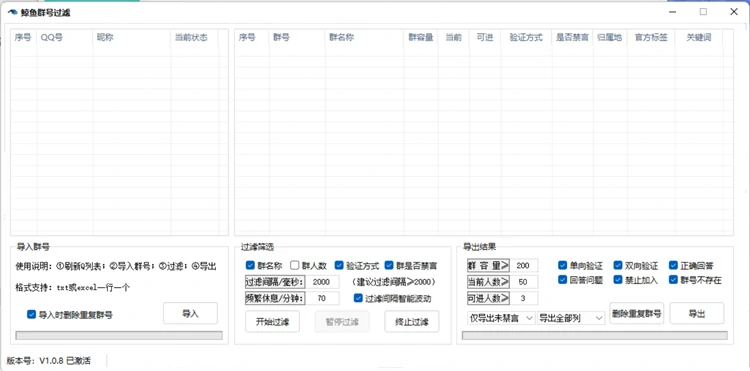Start filtering with 开始过滤 button
750x371 pixels.
(x=273, y=322)
